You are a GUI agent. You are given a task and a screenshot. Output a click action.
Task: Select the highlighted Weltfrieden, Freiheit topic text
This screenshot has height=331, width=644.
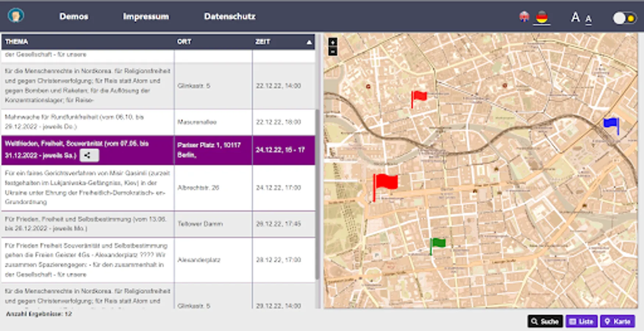tap(77, 149)
